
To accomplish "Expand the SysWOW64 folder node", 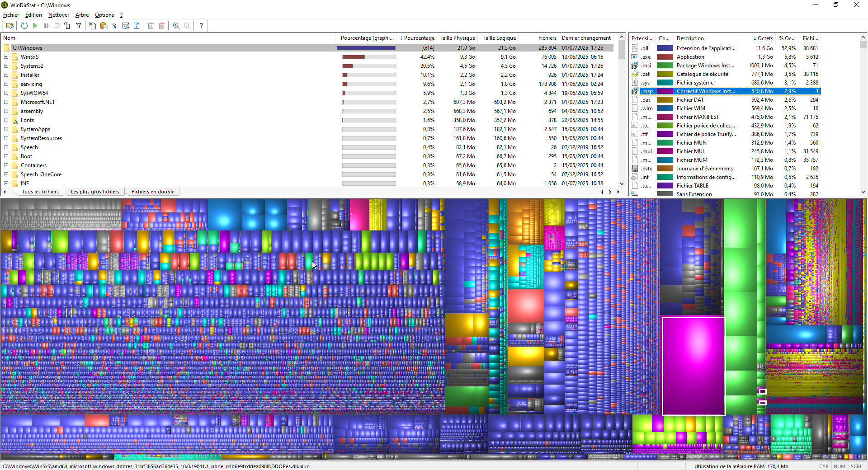I will click(6, 93).
